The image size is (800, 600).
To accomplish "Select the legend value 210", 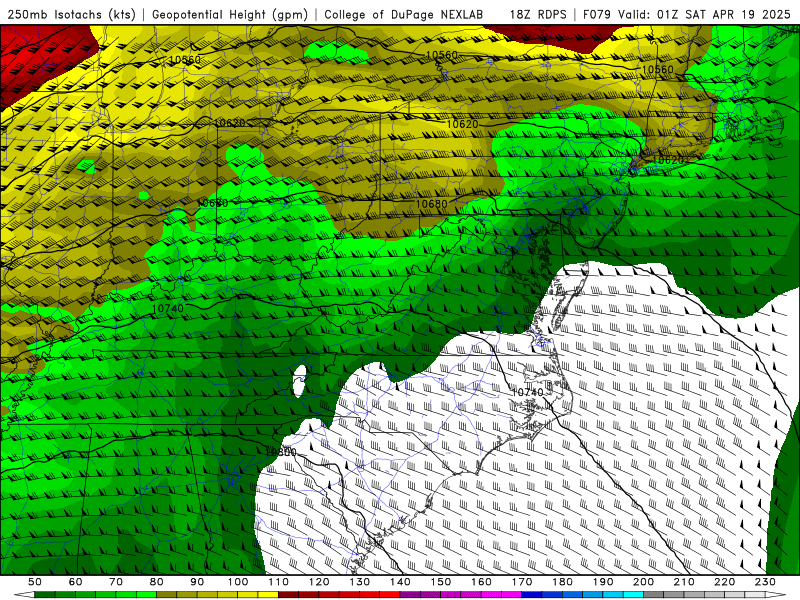I will pos(684,582).
